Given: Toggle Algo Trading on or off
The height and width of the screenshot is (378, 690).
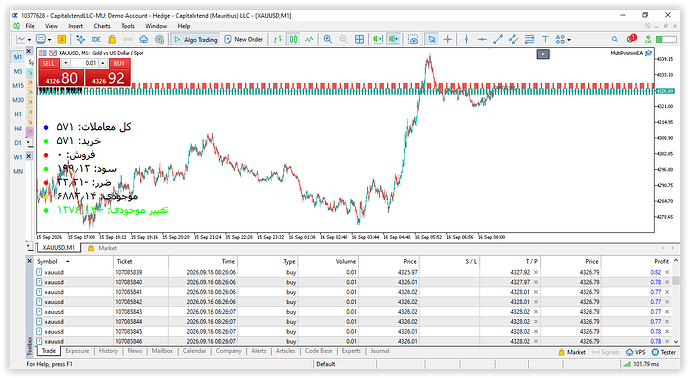Looking at the screenshot, I should coord(196,39).
